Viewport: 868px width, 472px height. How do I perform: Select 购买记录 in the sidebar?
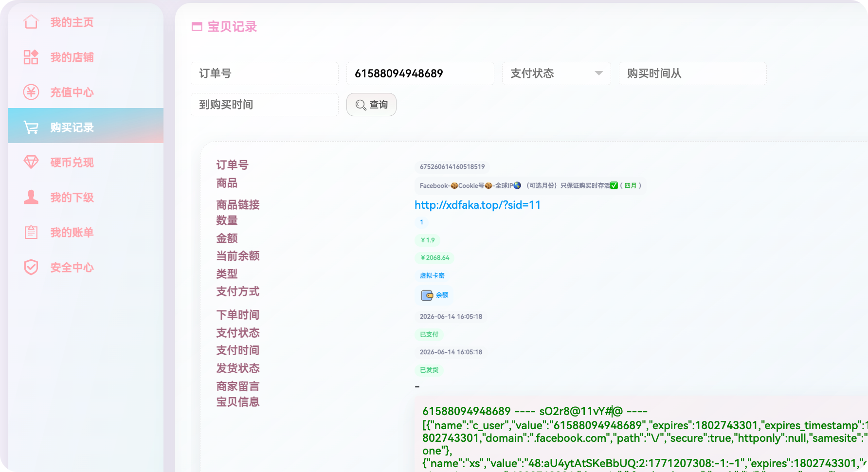click(86, 126)
